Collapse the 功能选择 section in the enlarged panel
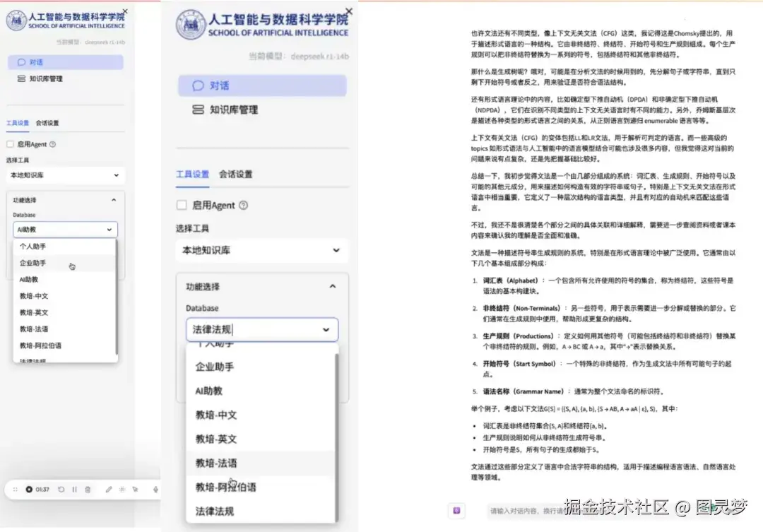Viewport: 763px width, 532px height. [332, 286]
